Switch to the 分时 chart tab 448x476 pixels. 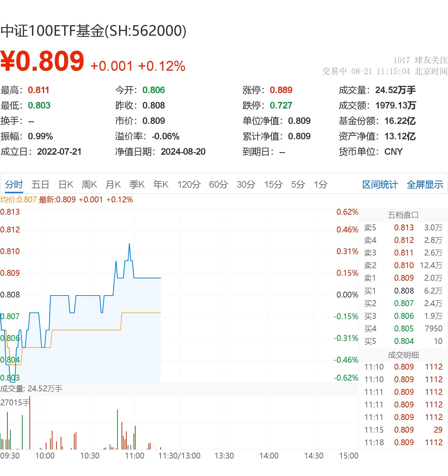pos(14,185)
